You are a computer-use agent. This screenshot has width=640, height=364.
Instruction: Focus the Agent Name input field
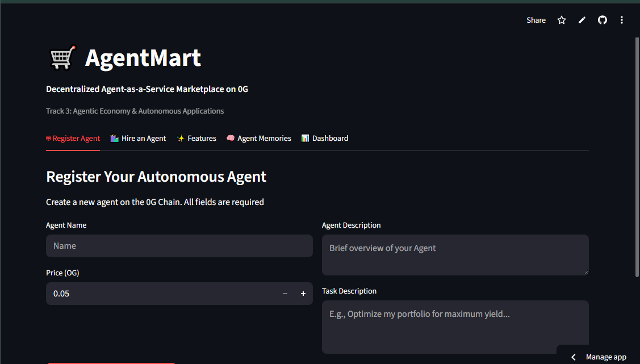pos(179,246)
